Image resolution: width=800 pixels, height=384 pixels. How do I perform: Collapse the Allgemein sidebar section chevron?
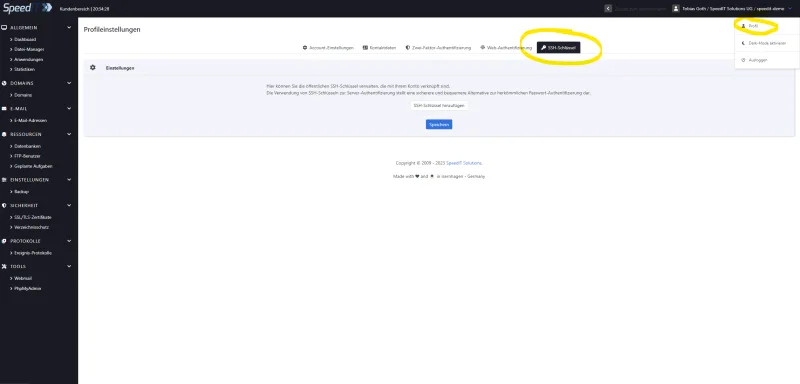tap(69, 27)
